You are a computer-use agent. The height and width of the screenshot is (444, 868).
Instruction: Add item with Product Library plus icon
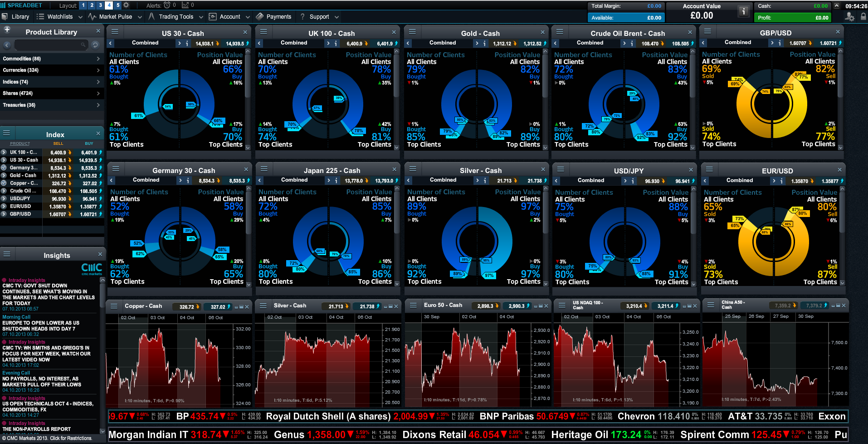(x=7, y=30)
